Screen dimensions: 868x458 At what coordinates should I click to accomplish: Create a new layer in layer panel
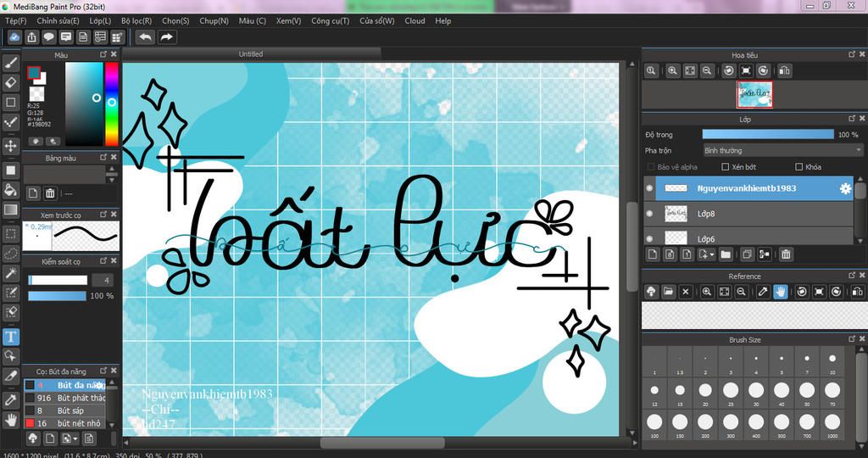653,254
